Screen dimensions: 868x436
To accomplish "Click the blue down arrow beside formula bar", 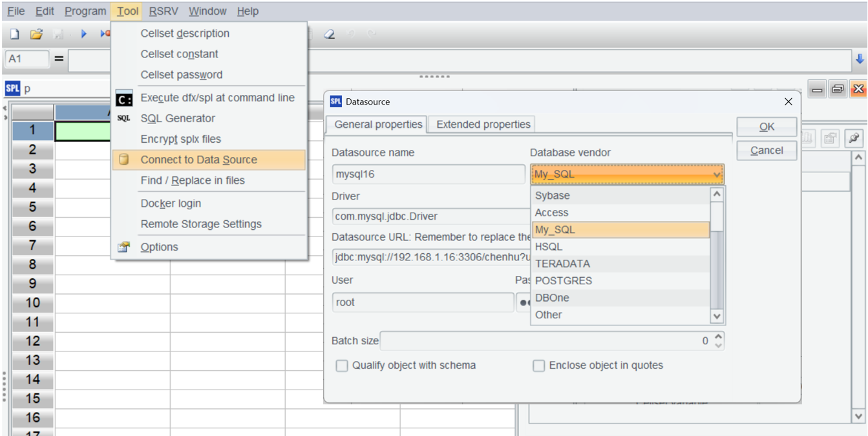I will tap(860, 59).
